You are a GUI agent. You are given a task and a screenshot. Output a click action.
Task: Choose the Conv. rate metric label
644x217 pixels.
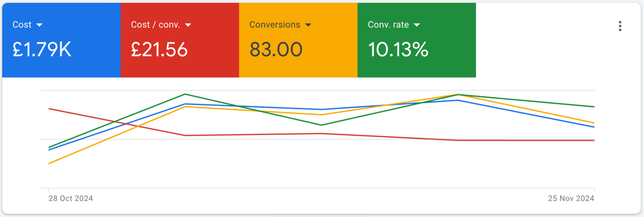pyautogui.click(x=388, y=25)
